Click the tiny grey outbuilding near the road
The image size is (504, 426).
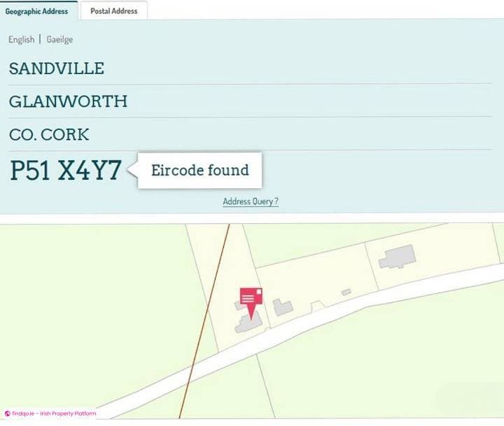[346, 292]
